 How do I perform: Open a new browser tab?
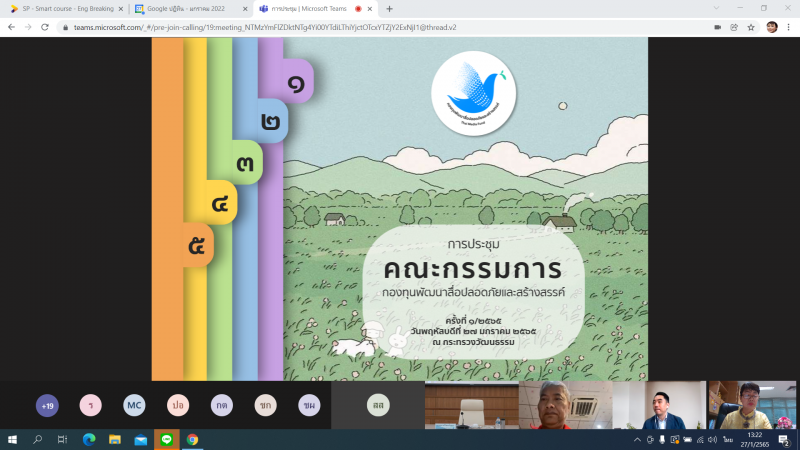[389, 9]
